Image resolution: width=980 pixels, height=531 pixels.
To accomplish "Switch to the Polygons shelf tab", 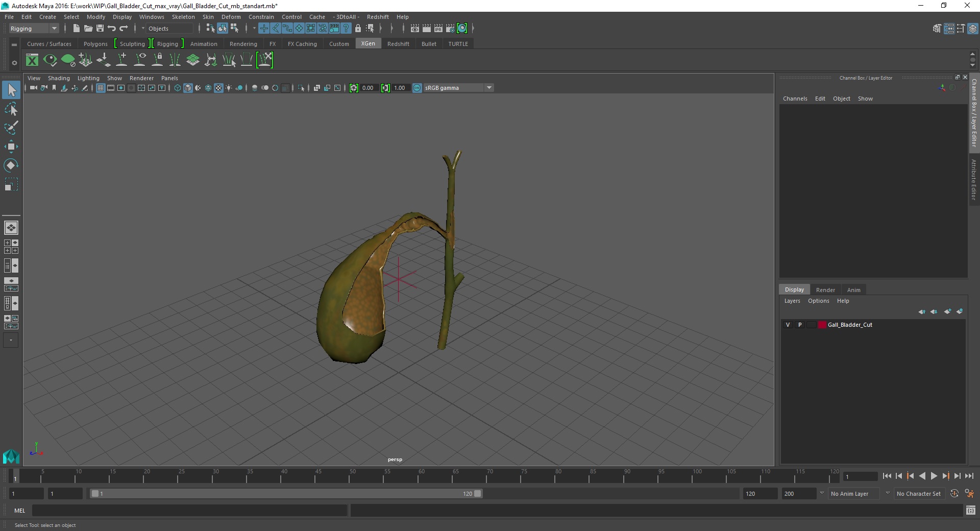I will tap(95, 44).
